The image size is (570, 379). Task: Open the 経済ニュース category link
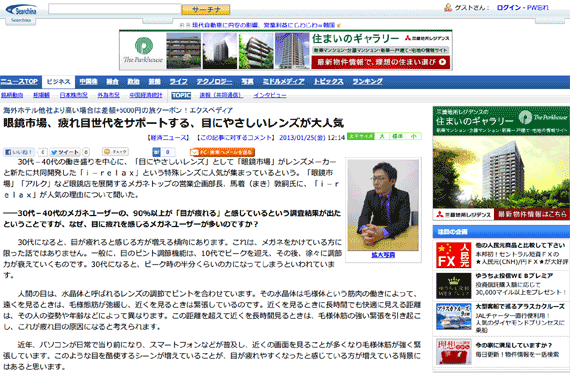pos(168,138)
